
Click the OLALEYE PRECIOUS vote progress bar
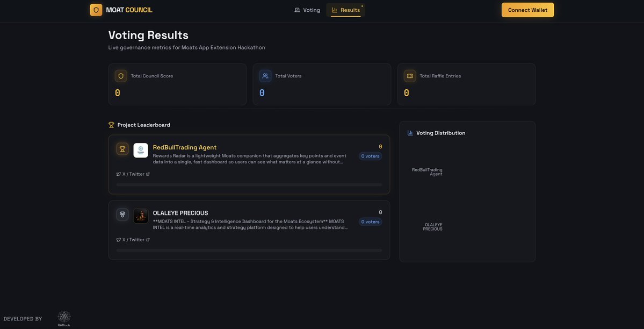click(x=249, y=250)
